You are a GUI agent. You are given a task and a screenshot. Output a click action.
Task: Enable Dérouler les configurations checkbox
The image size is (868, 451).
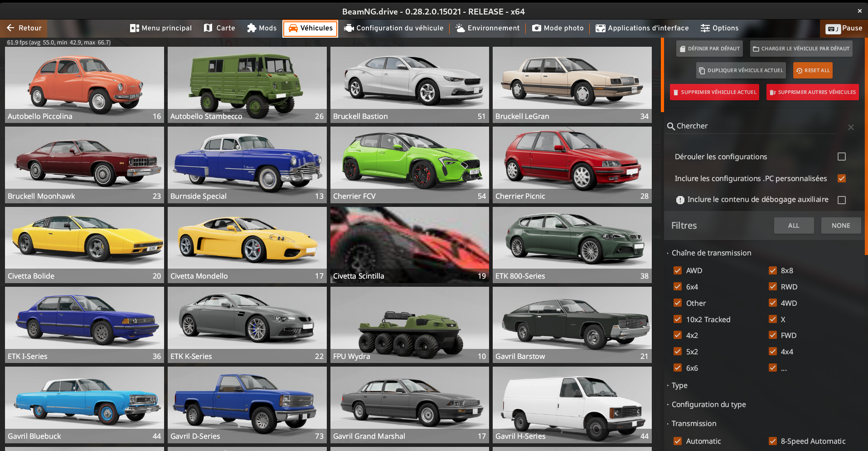coord(842,157)
